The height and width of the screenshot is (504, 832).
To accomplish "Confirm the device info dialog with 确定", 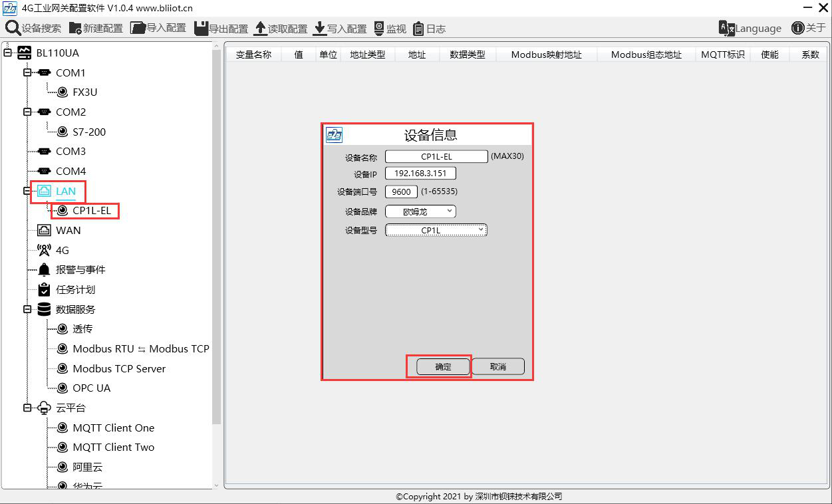I will 443,366.
